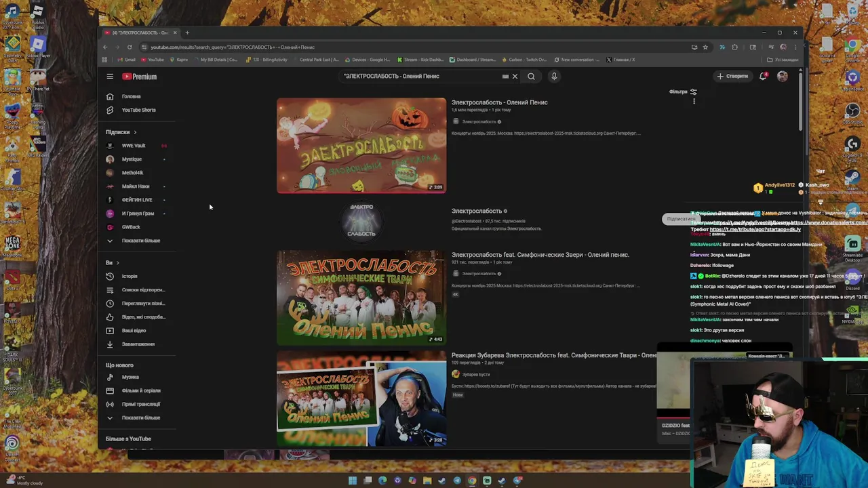868x488 pixels.
Task: Click browser back arrow
Action: tap(105, 47)
